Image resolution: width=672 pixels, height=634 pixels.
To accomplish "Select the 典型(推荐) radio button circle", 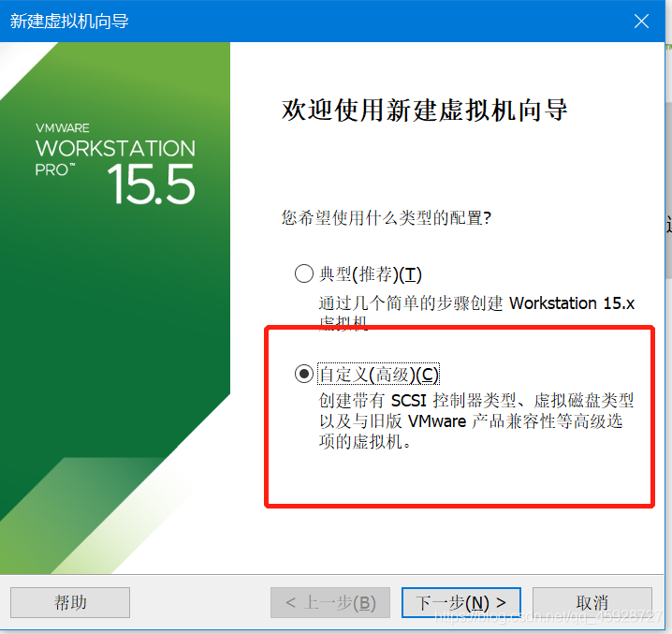I will pos(304,273).
